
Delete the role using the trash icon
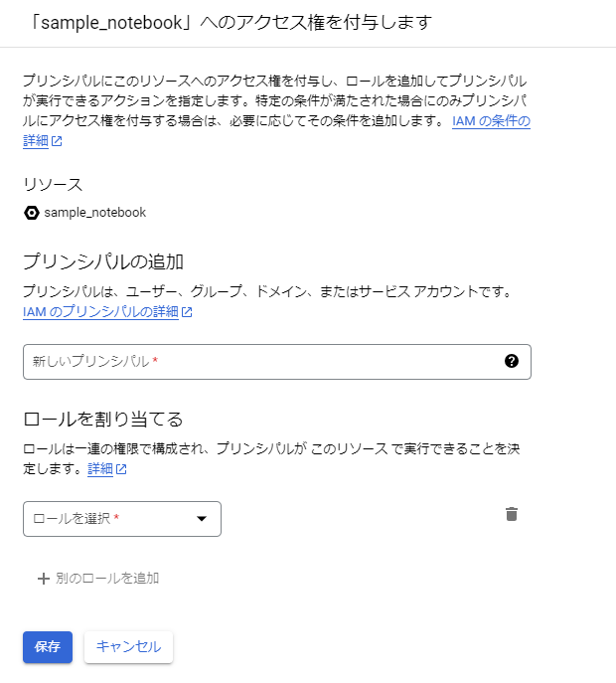[512, 514]
